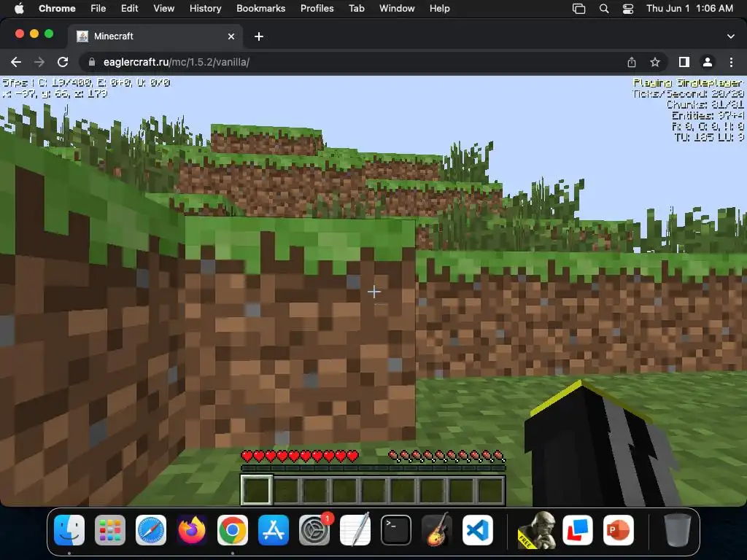
Task: Open the chess thinker FREE app in Dock
Action: click(537, 530)
